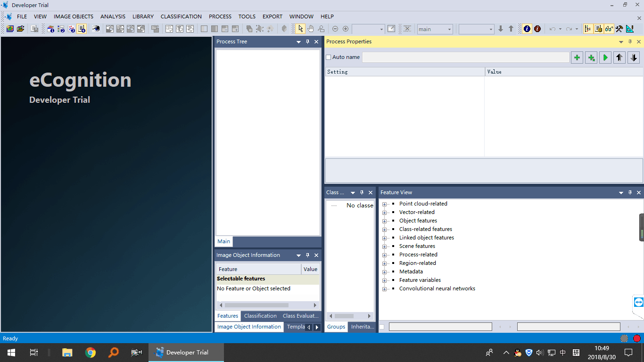Click the Open Project folder icon

click(x=20, y=29)
